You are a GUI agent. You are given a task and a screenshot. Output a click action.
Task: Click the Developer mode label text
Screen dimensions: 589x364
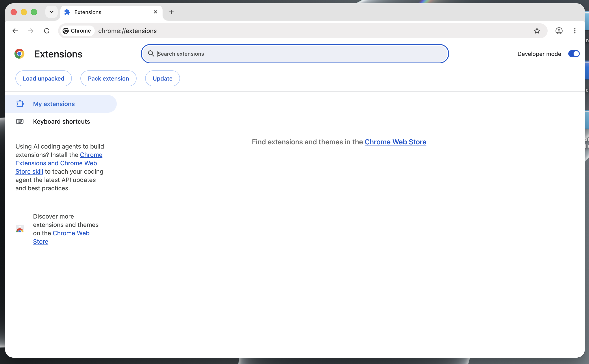click(x=539, y=54)
